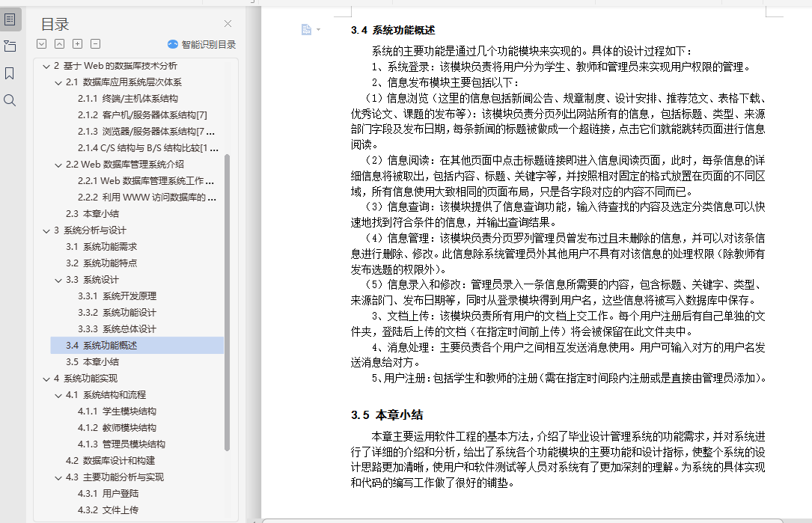This screenshot has height=523, width=812.
Task: Collapse chapter 4 系统功能实现
Action: pyautogui.click(x=46, y=379)
